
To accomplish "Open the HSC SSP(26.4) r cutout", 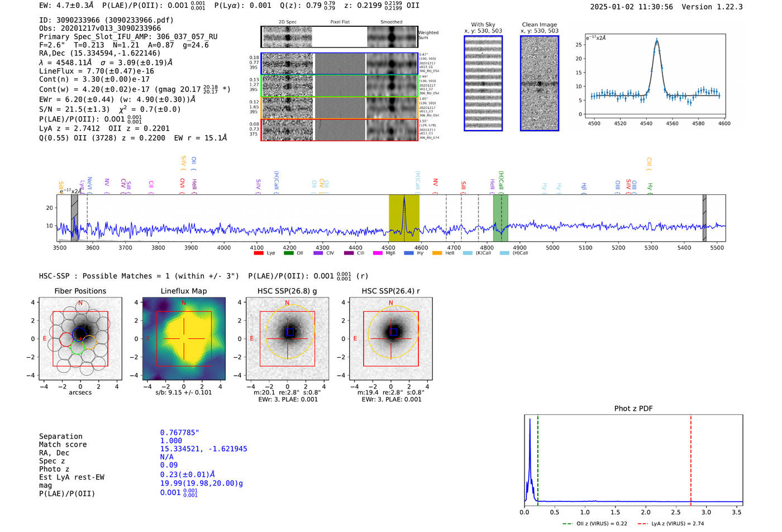I will coord(391,339).
